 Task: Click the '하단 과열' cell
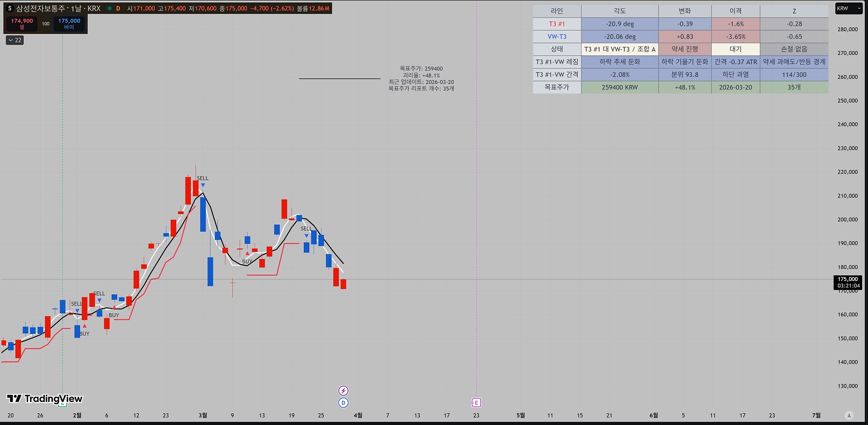click(736, 75)
